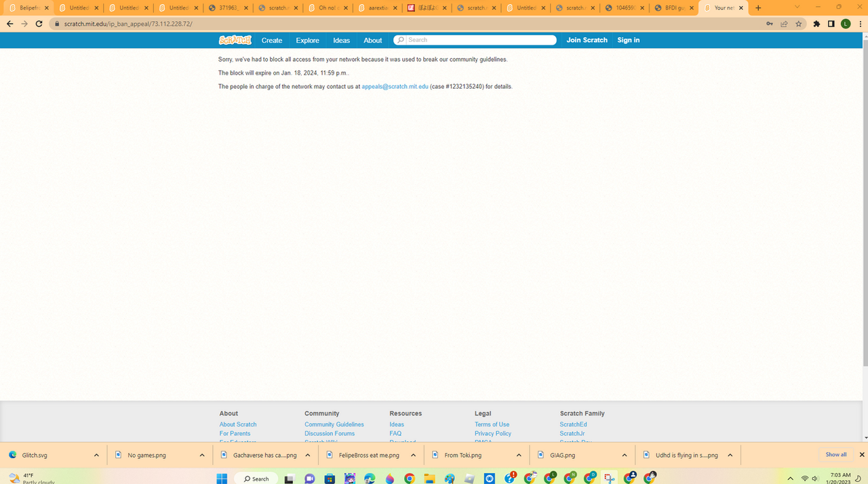Open the Extensions puzzle icon
This screenshot has width=868, height=484.
click(x=816, y=24)
